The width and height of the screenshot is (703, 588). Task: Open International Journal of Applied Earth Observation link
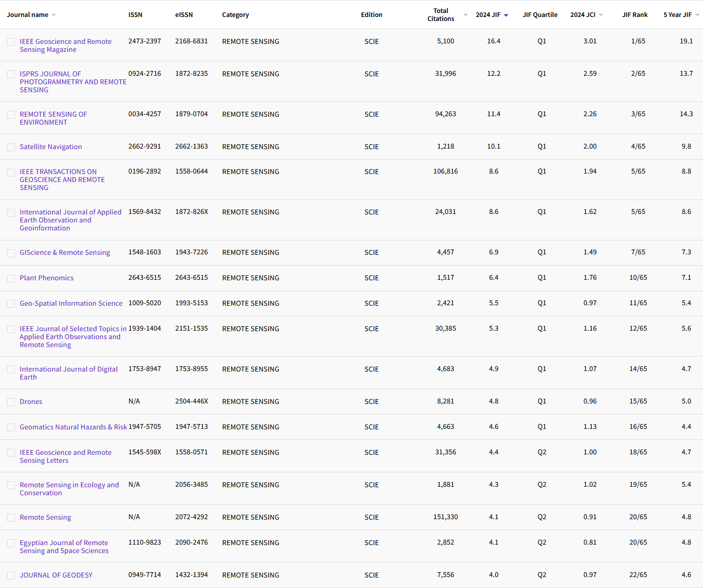pos(71,220)
